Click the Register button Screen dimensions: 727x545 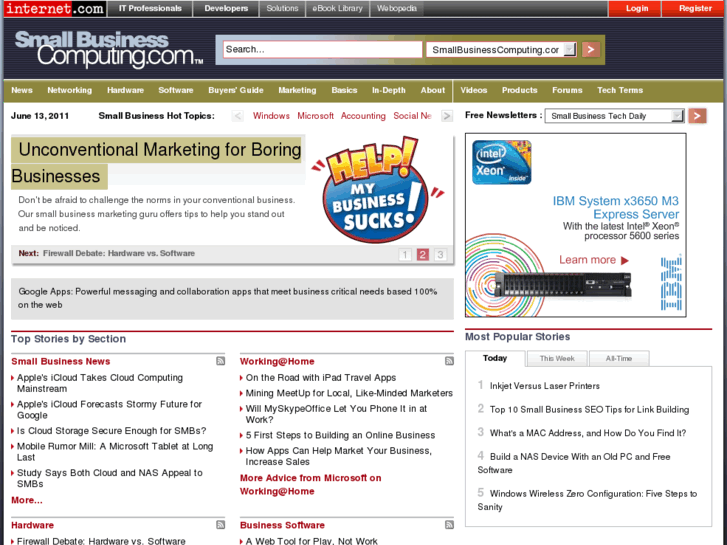tap(695, 8)
